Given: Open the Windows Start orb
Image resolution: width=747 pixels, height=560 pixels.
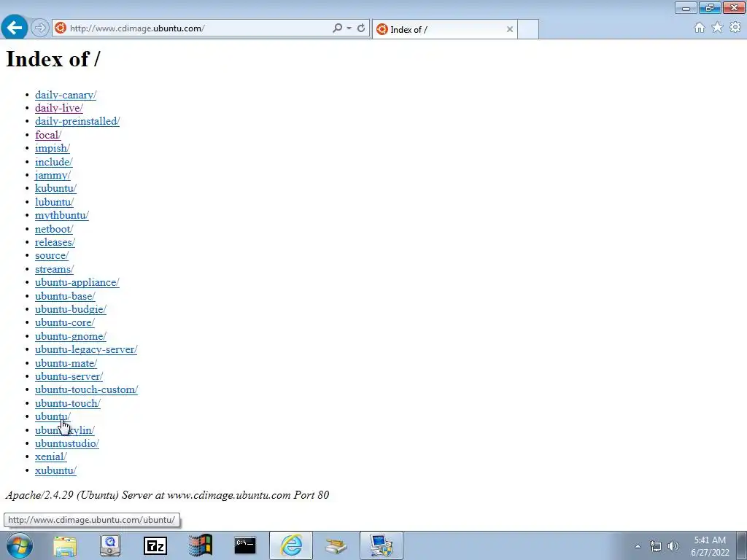Looking at the screenshot, I should 20,545.
